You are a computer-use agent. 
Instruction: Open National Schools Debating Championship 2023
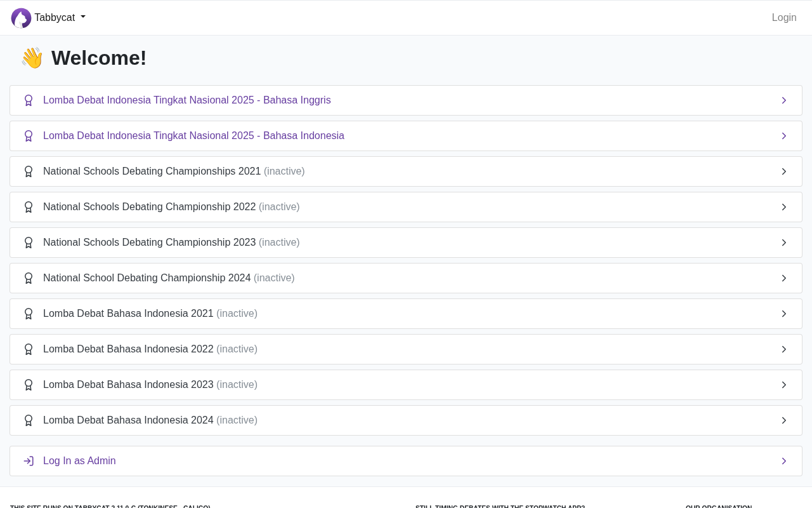click(406, 243)
